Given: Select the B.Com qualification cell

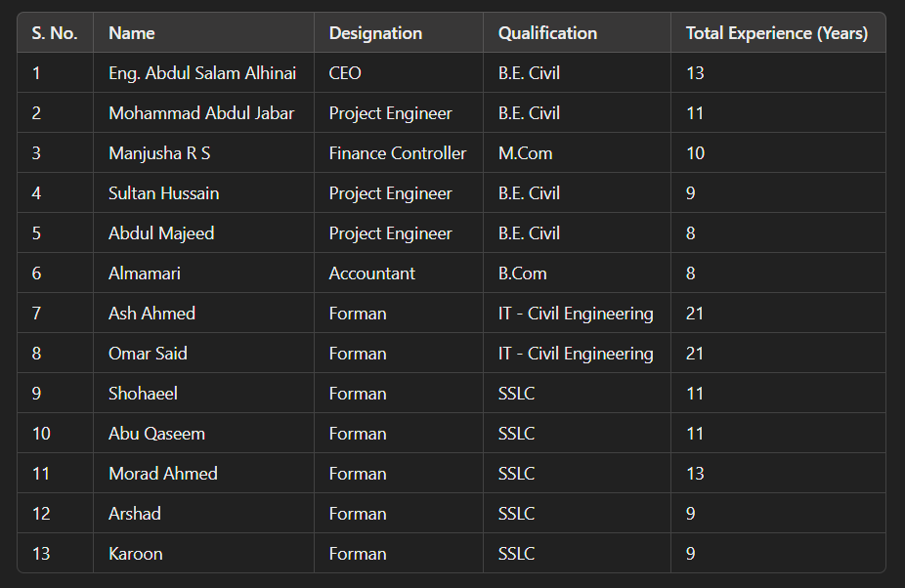Looking at the screenshot, I should tap(522, 273).
